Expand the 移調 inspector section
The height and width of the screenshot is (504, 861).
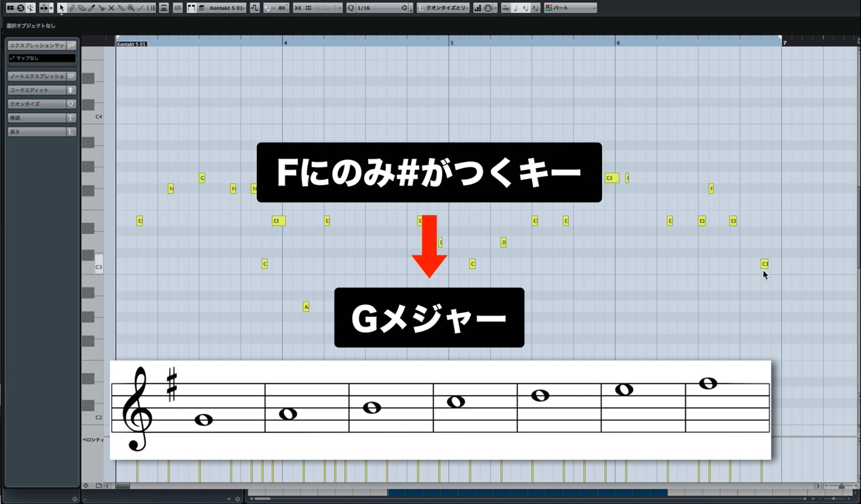(37, 118)
